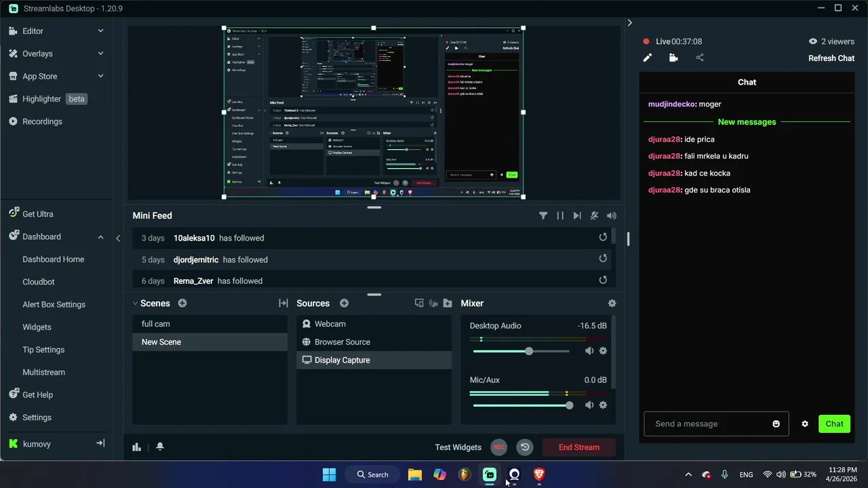Image resolution: width=868 pixels, height=488 pixels.
Task: Click End Stream button
Action: pos(579,447)
